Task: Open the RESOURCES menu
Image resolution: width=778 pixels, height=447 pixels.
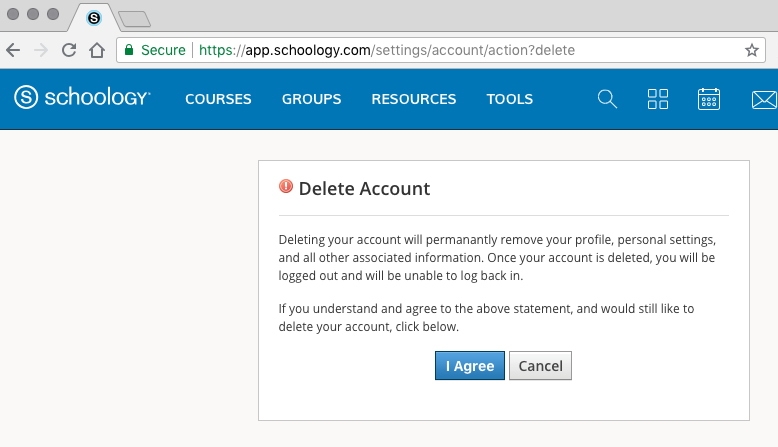Action: pos(413,99)
